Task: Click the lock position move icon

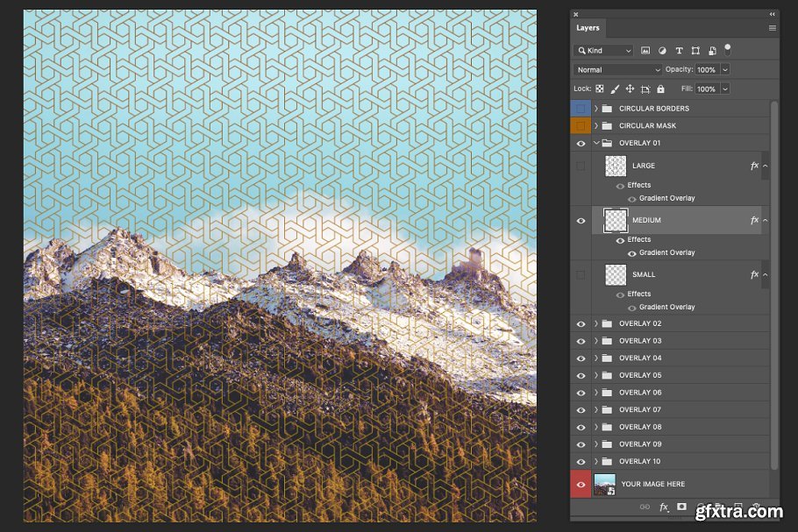Action: tap(630, 89)
